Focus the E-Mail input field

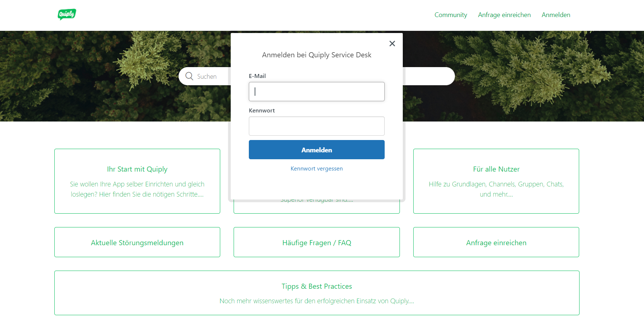tap(317, 91)
